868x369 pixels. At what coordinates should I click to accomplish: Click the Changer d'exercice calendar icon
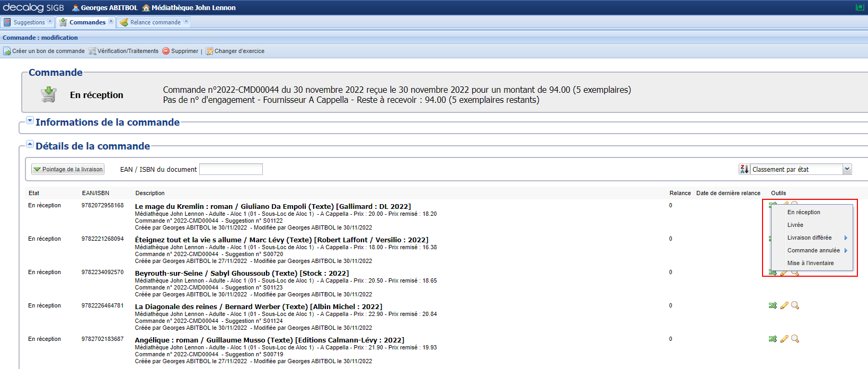point(209,51)
